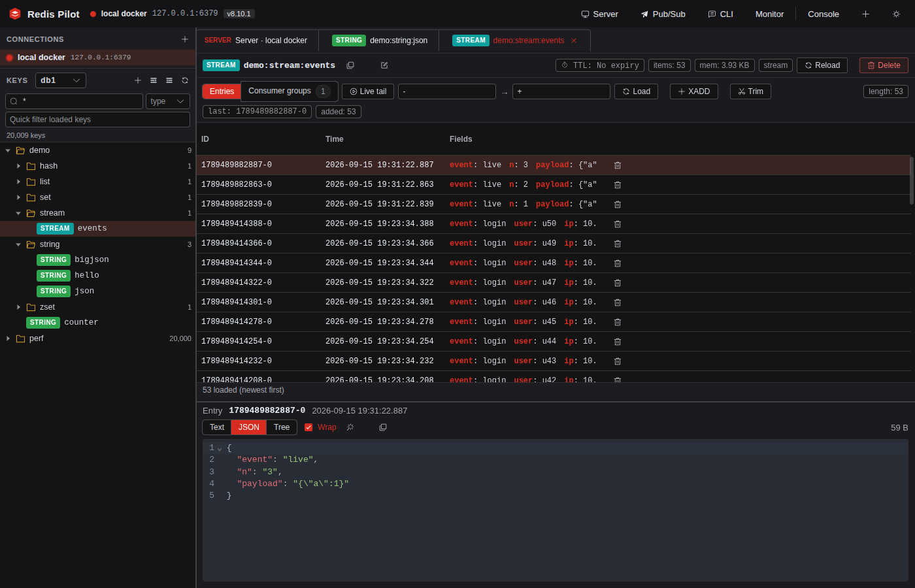Image resolution: width=915 pixels, height=588 pixels.
Task: Delete entry 1789489414344-0 via trash icon
Action: coord(618,263)
